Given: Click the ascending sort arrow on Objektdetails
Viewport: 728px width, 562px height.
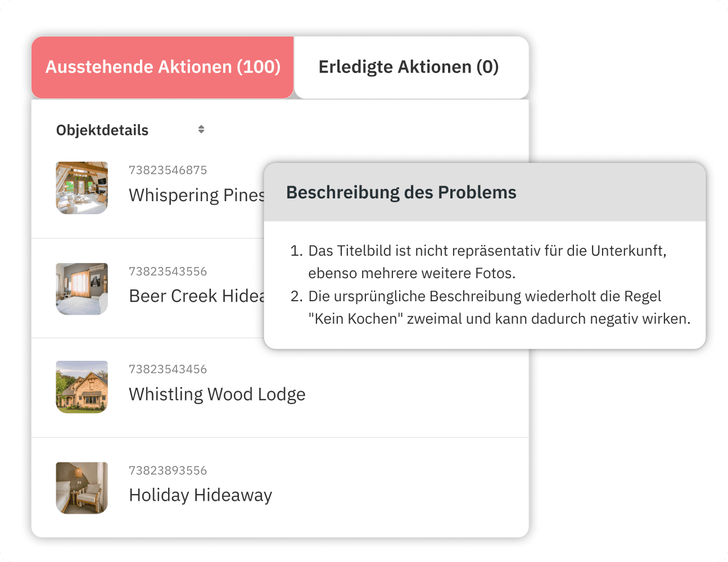Looking at the screenshot, I should (x=201, y=126).
